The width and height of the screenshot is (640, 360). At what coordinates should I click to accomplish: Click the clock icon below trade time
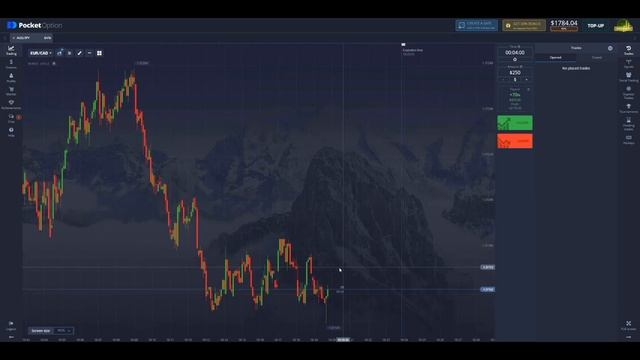coord(515,60)
